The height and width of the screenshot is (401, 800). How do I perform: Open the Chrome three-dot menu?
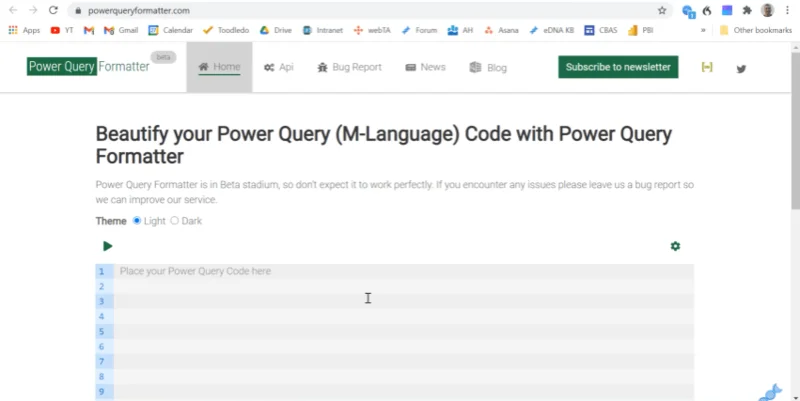pyautogui.click(x=787, y=10)
